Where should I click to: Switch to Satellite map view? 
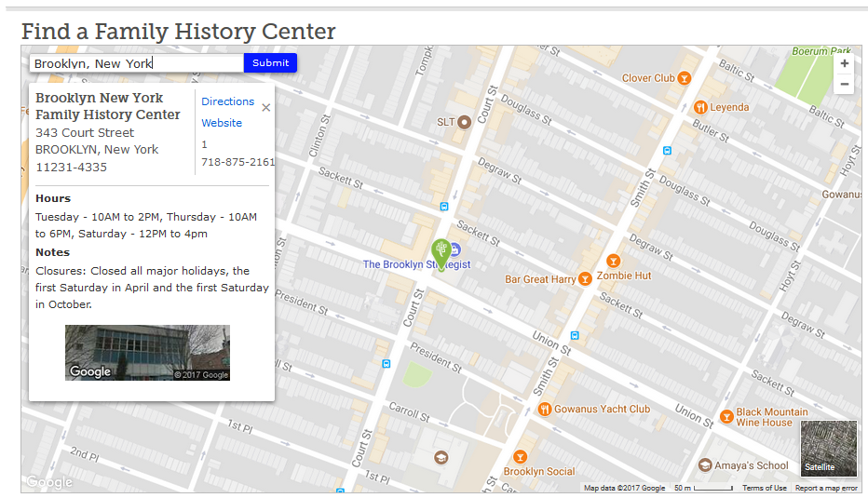[x=828, y=449]
